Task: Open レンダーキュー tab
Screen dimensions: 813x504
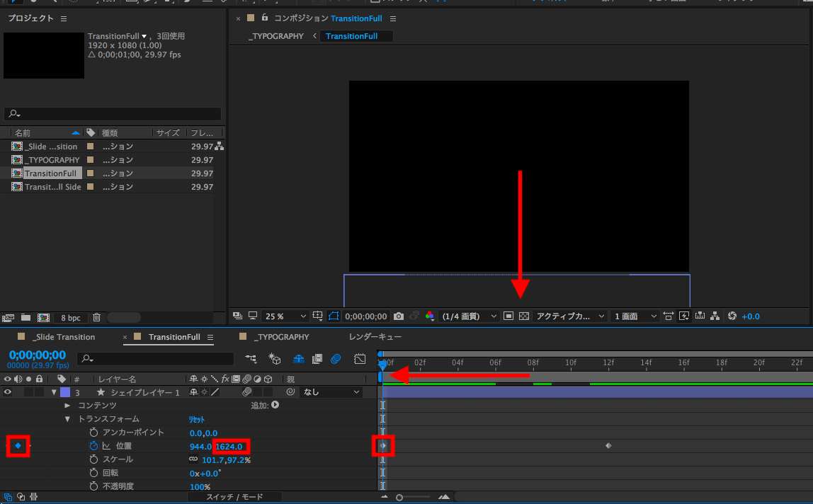Action: coord(375,337)
